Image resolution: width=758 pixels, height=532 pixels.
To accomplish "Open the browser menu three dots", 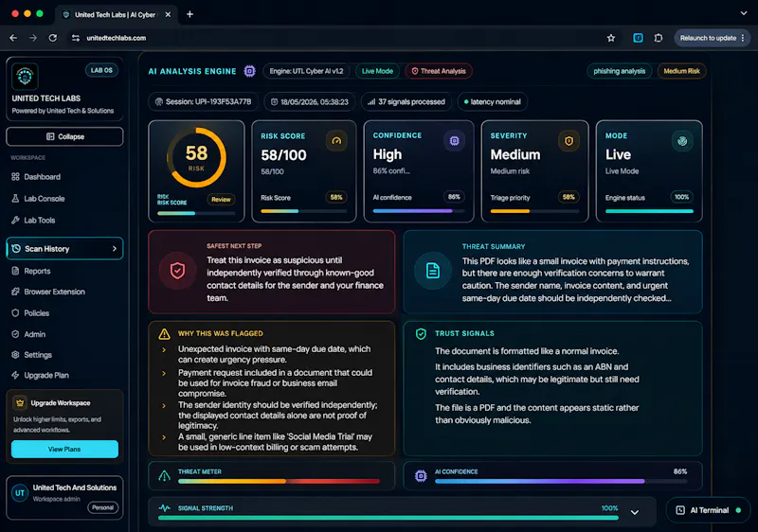I will click(743, 38).
